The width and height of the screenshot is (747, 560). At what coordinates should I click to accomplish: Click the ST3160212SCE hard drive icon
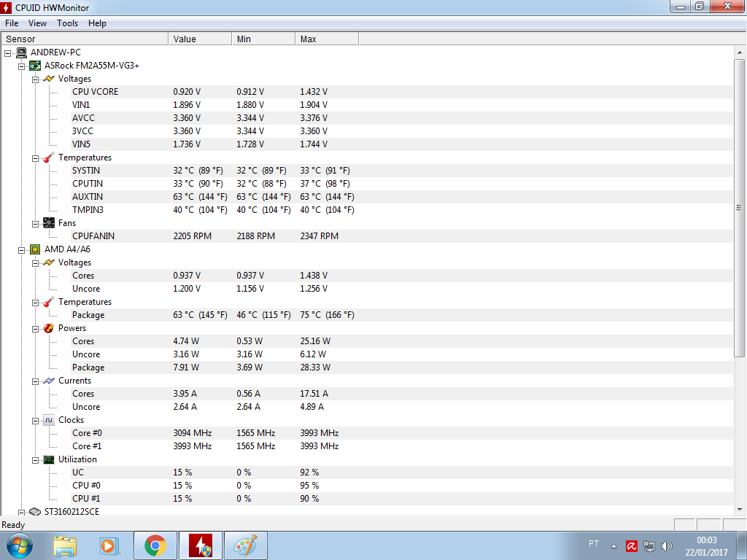pos(35,511)
